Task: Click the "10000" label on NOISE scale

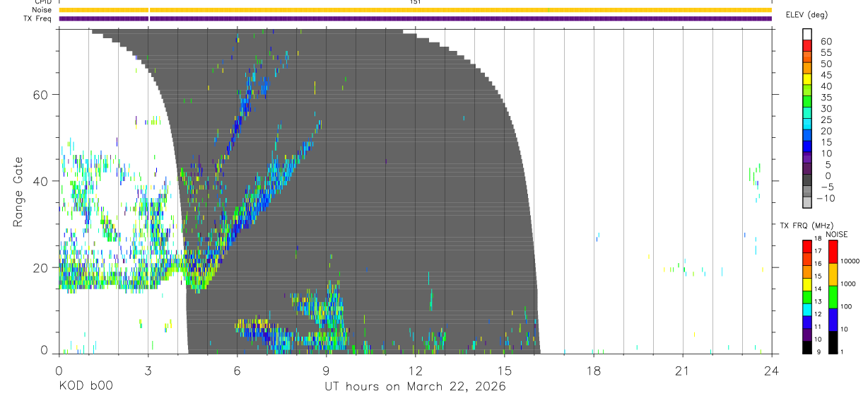Action: pyautogui.click(x=850, y=261)
